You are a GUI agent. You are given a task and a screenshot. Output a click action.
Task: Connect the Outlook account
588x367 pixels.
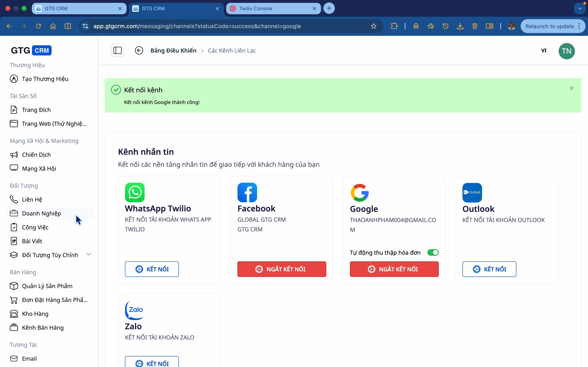pos(489,269)
